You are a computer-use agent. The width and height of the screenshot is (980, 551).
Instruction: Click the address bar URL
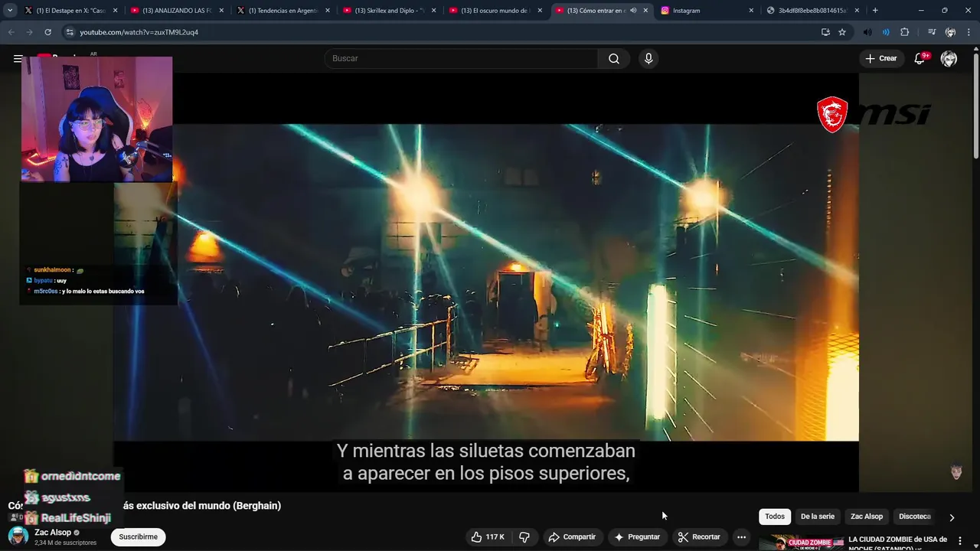[139, 32]
